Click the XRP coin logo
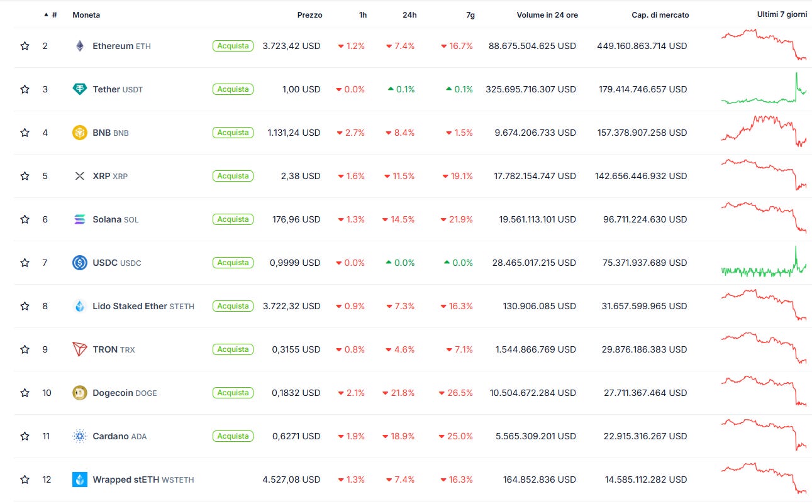The image size is (812, 504). [x=80, y=176]
